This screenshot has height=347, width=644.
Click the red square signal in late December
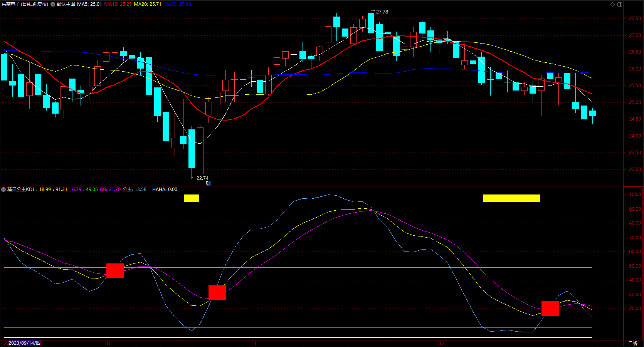(x=550, y=308)
